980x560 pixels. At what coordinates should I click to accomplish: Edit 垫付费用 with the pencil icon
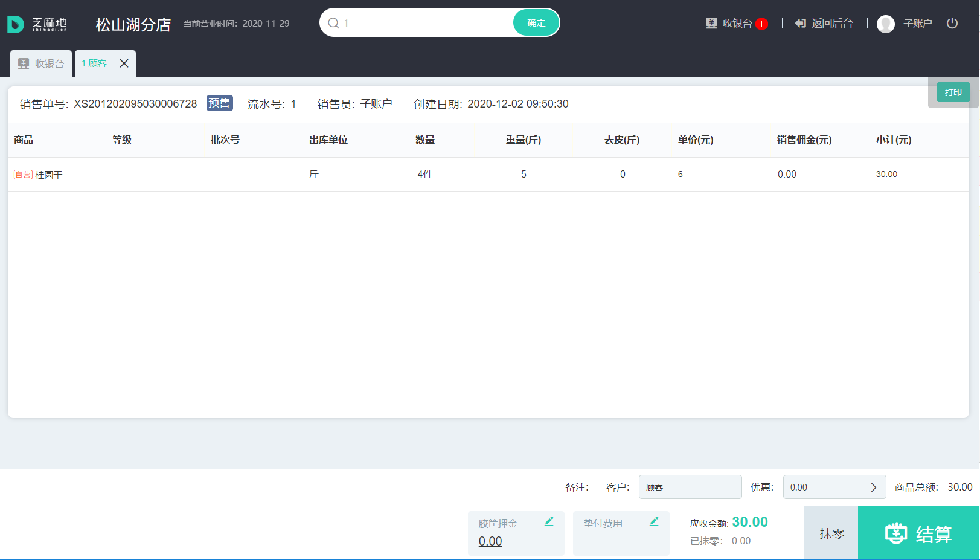coord(654,521)
